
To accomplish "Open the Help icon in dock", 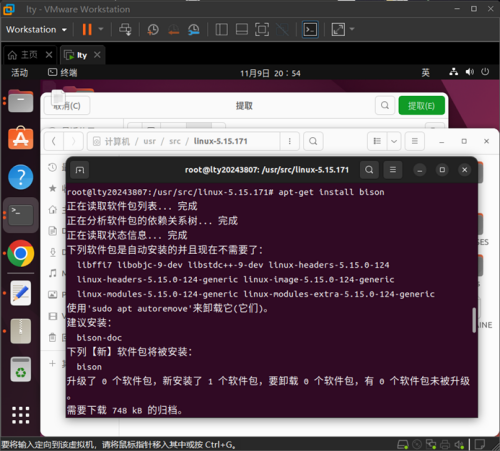I will click(x=21, y=177).
